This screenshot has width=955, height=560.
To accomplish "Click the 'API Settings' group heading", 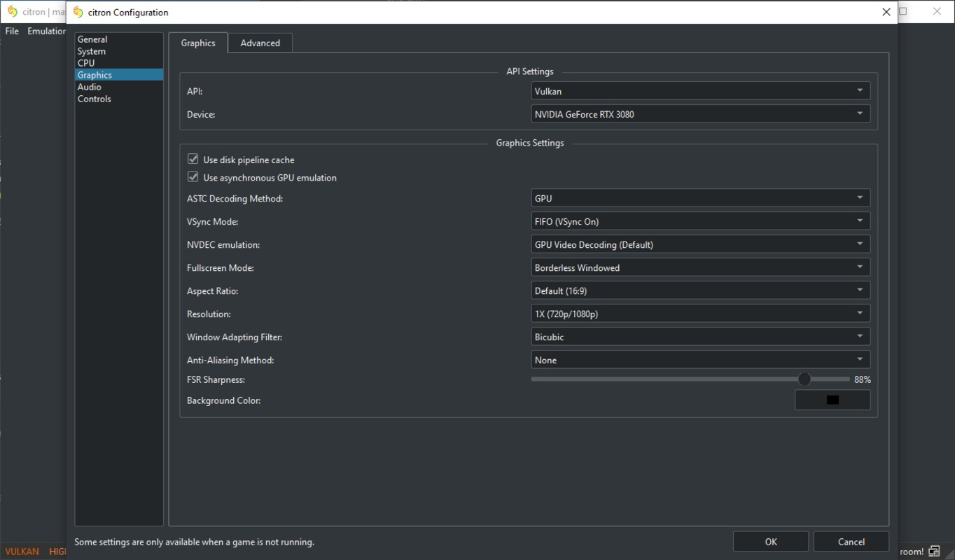I will pyautogui.click(x=530, y=71).
